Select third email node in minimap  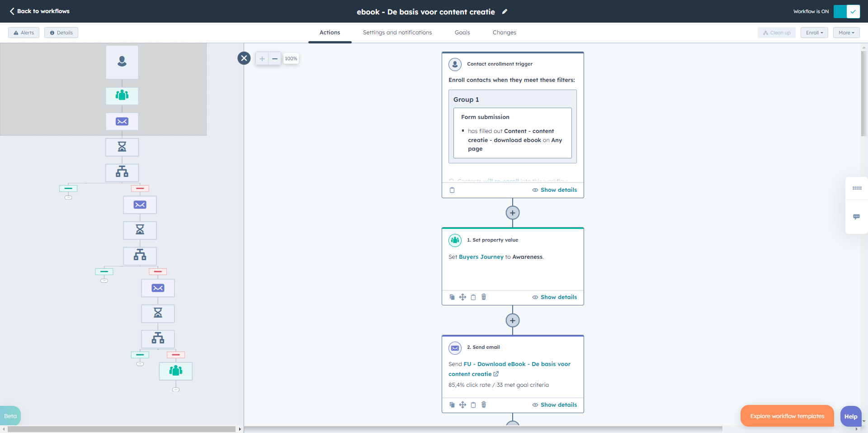(x=158, y=288)
